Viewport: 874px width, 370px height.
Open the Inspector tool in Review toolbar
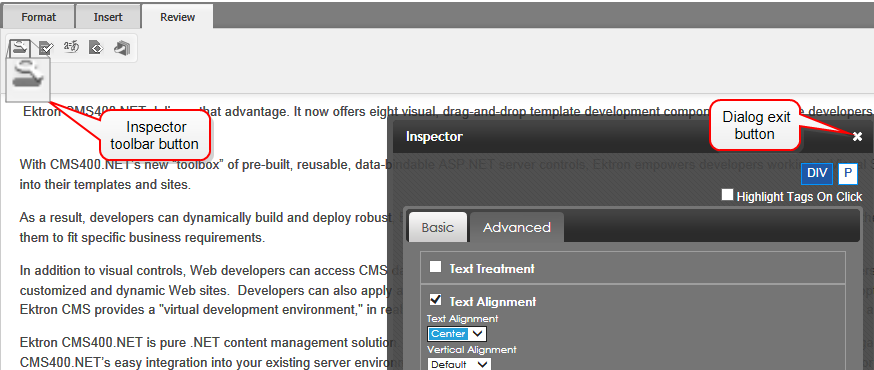pos(20,48)
